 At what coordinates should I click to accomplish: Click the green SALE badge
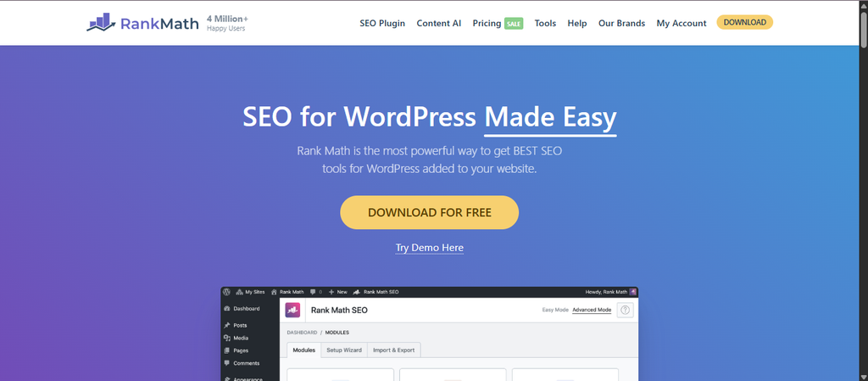point(514,24)
